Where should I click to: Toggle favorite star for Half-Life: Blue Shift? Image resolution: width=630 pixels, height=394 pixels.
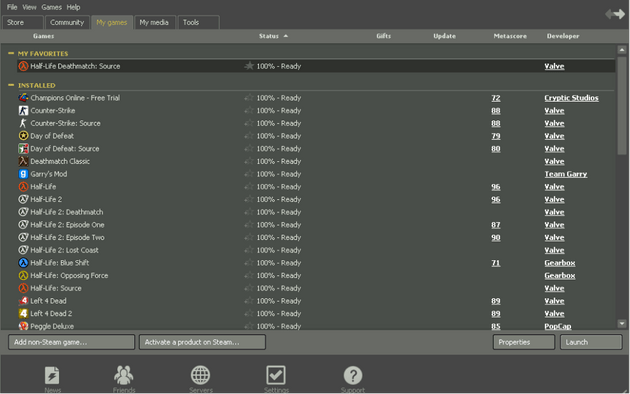coord(249,262)
